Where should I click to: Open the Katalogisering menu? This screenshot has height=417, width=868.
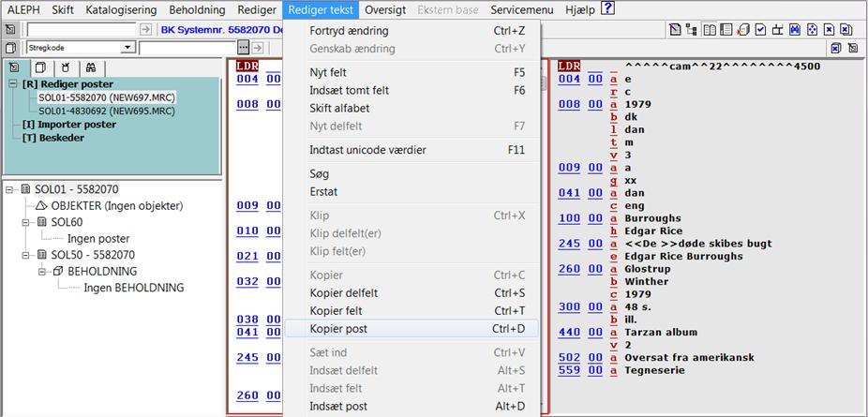click(x=121, y=9)
